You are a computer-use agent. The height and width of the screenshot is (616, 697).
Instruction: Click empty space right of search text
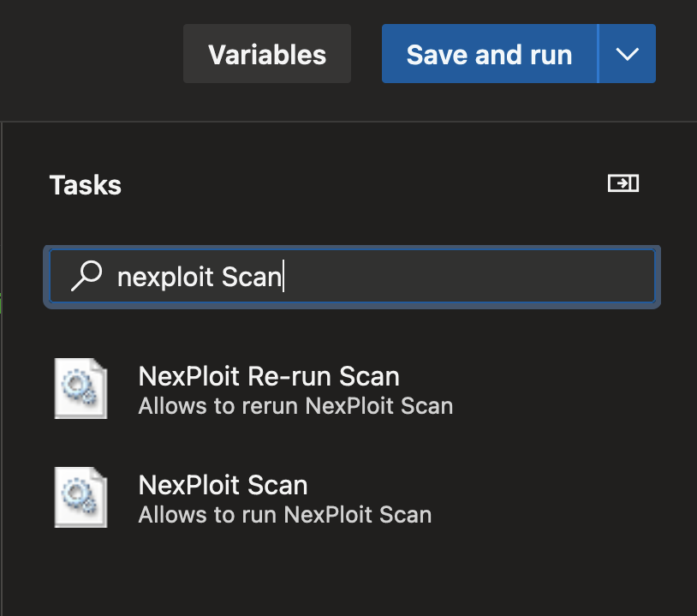(467, 276)
